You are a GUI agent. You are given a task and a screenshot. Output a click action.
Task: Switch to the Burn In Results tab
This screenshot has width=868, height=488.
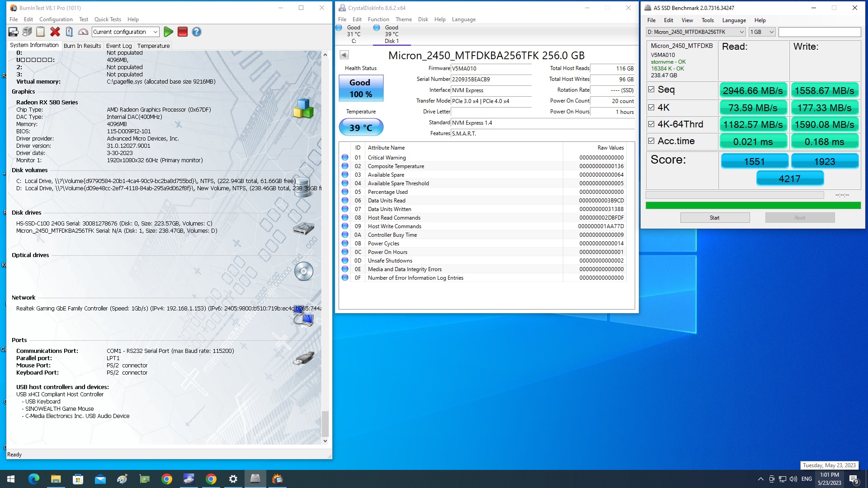pos(82,46)
